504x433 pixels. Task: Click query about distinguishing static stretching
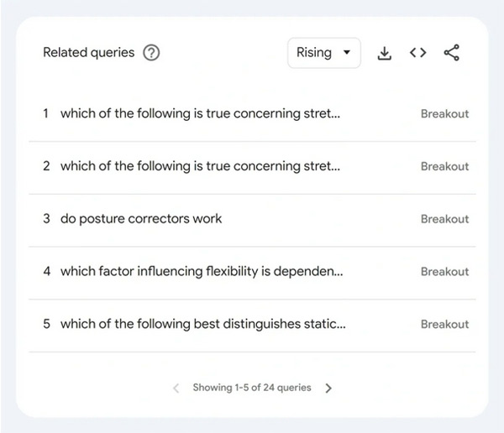click(202, 324)
